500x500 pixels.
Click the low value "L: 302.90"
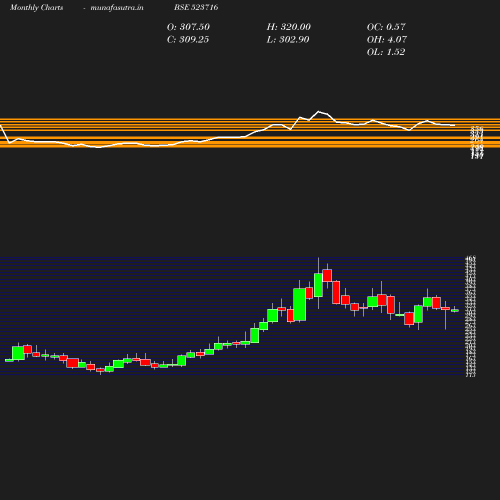(288, 40)
